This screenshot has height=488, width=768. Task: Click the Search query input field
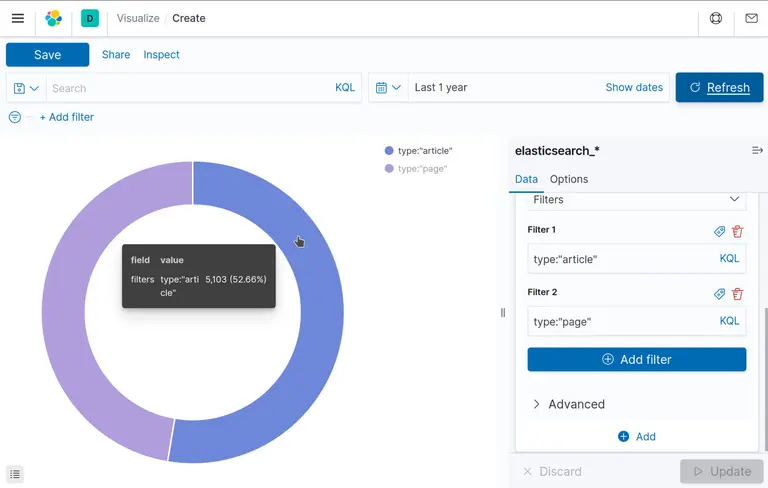click(x=188, y=88)
